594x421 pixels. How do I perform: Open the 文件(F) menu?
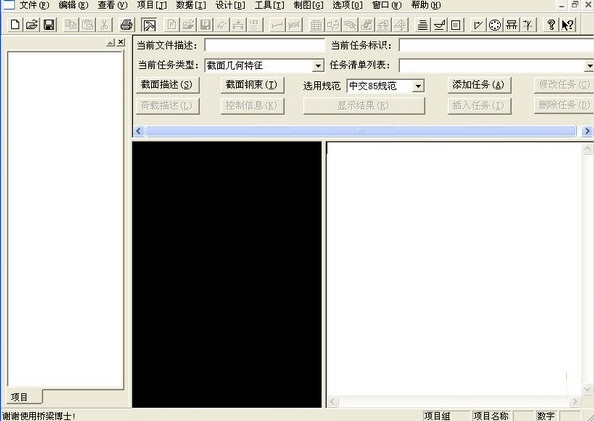pos(34,5)
